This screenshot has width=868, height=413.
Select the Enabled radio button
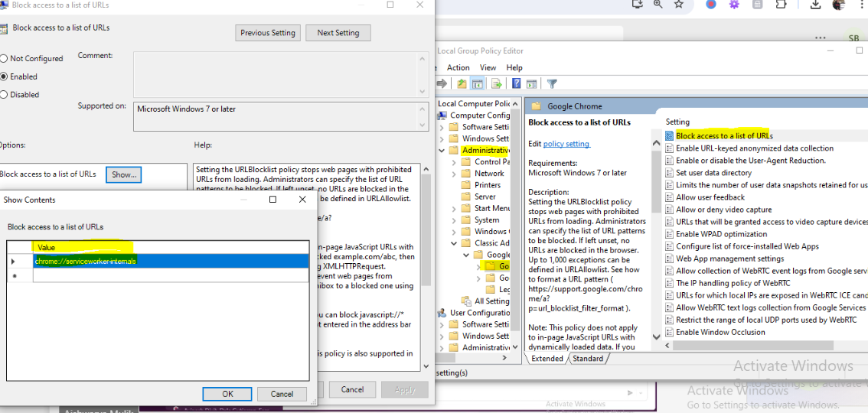point(4,76)
